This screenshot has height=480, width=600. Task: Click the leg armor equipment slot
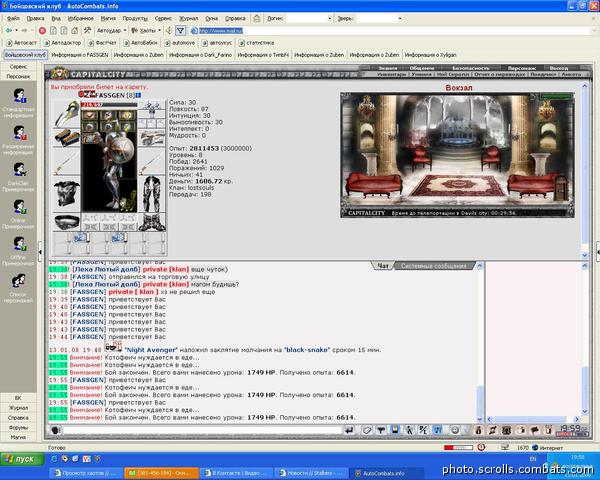[x=152, y=195]
